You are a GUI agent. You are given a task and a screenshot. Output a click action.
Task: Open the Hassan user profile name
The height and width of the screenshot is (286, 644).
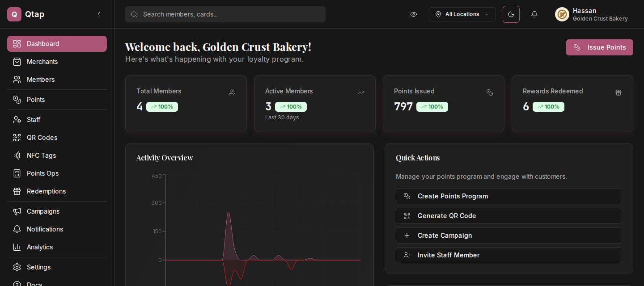(x=585, y=11)
